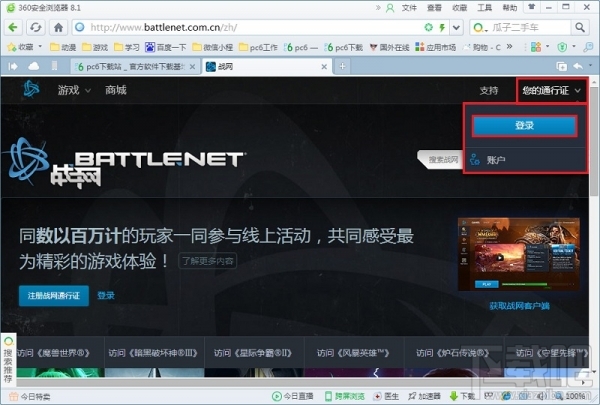Viewport: 600px width, 405px height.
Task: Open 加速器 in status bar
Action: (424, 396)
